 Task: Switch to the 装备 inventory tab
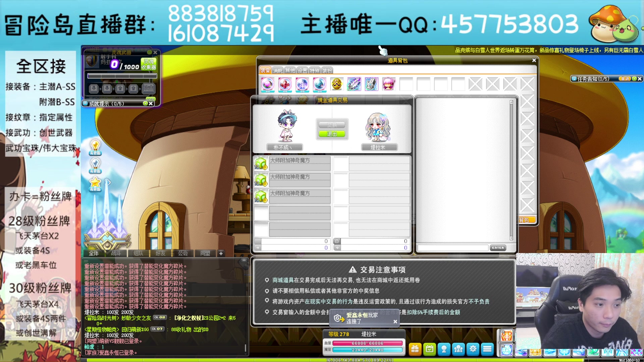coord(265,70)
